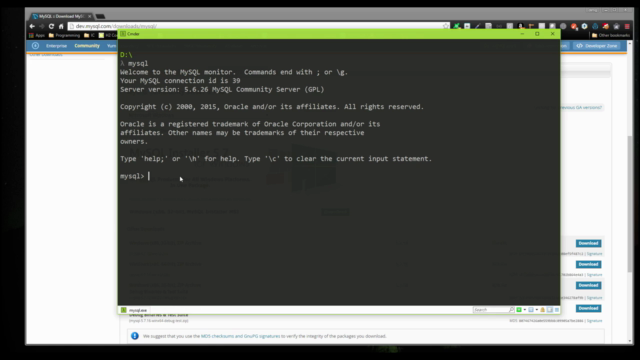Open the Apps bookmarks shortcut
Image resolution: width=640 pixels, height=360 pixels.
click(x=37, y=36)
